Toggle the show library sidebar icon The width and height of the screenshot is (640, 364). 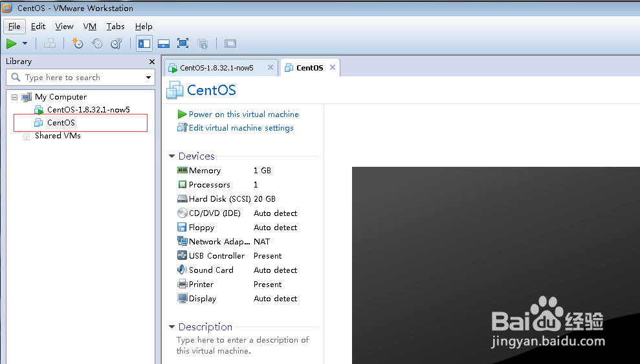[x=144, y=43]
